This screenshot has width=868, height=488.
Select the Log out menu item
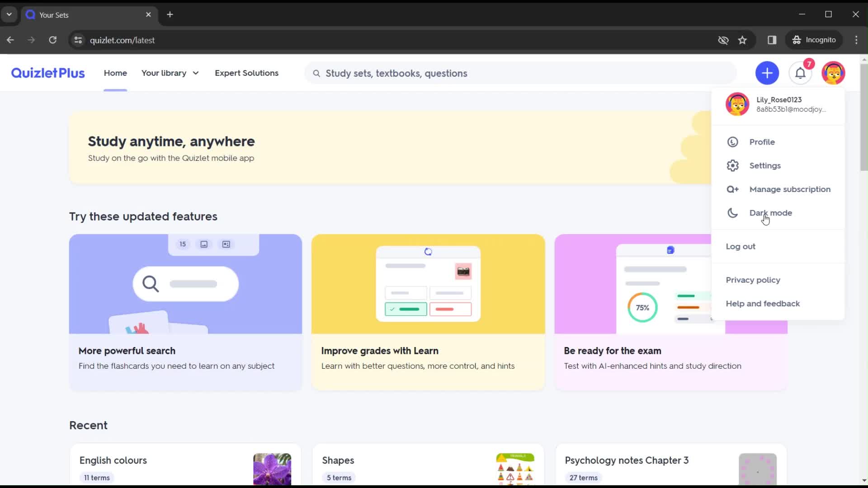[741, 246]
